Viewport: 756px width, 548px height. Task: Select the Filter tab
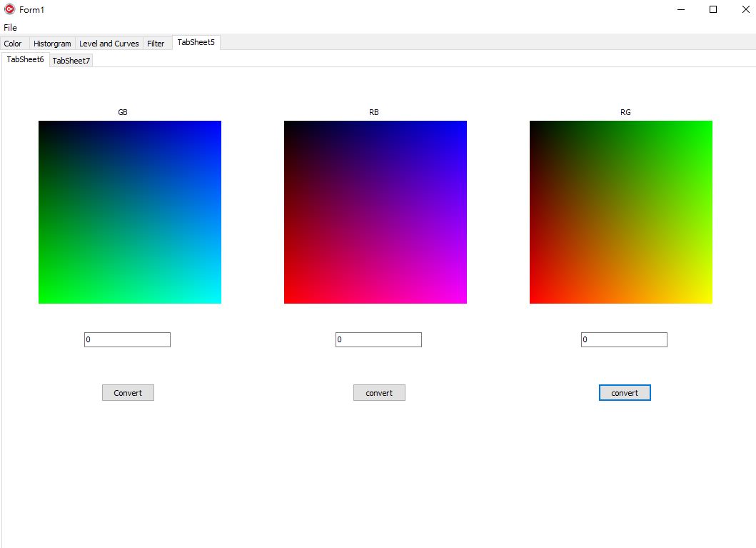(x=156, y=44)
